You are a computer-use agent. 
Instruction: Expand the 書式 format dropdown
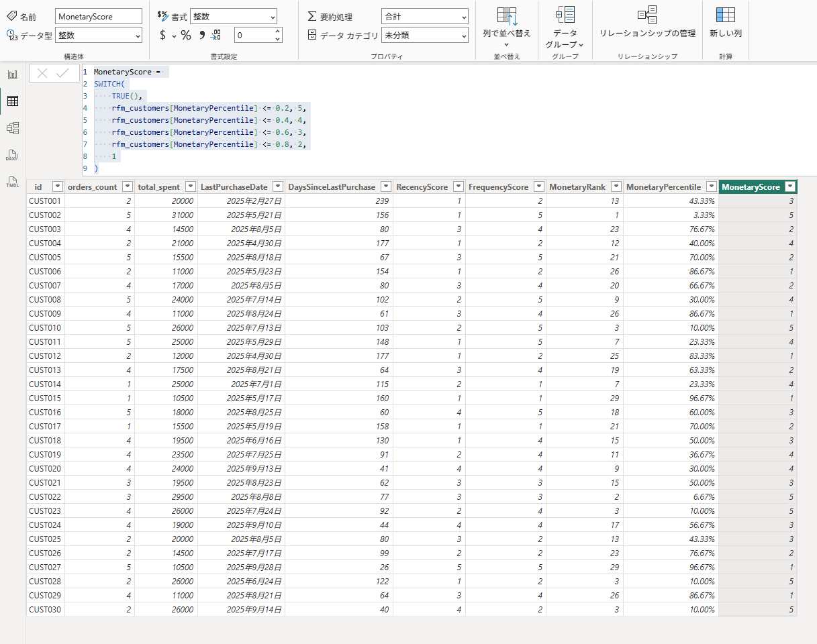point(233,17)
